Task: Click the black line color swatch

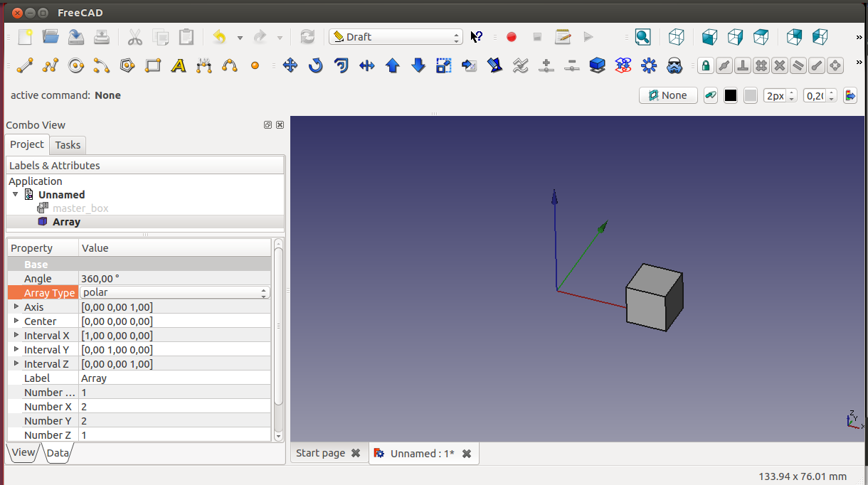Action: tap(731, 95)
